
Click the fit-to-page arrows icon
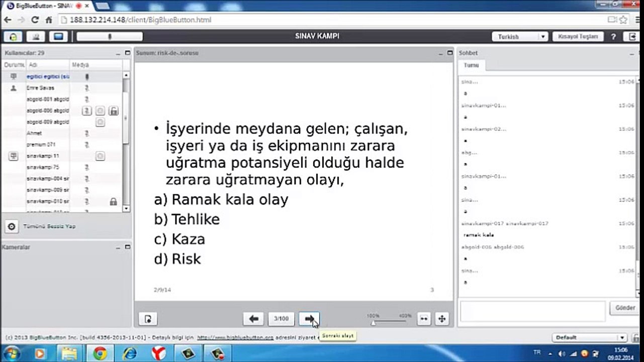[x=441, y=319]
